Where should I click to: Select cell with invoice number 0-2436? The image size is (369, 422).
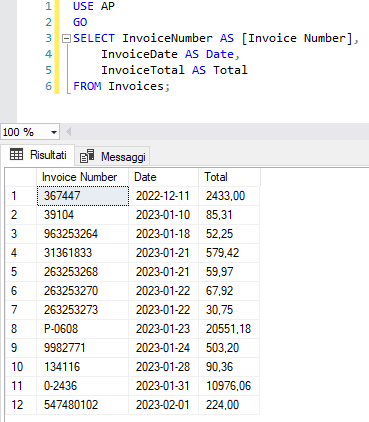click(83, 386)
